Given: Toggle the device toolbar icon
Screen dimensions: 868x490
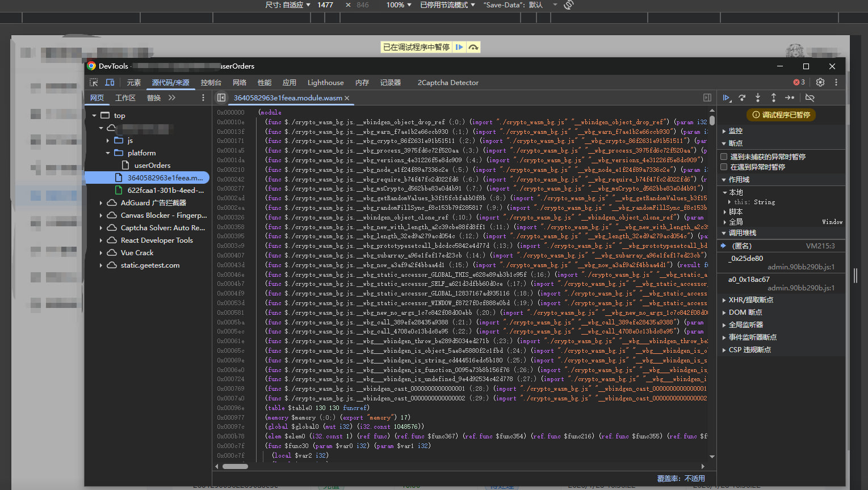Looking at the screenshot, I should [x=110, y=82].
